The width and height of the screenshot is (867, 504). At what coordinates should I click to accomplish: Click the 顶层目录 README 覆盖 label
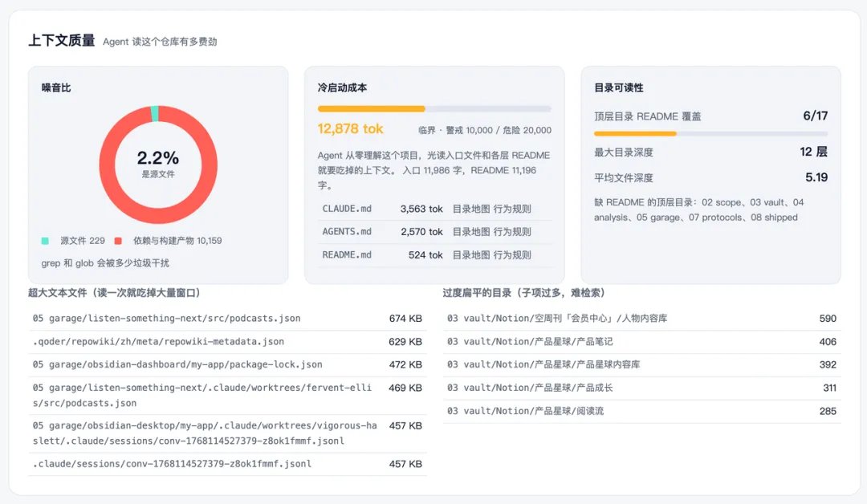coord(648,116)
